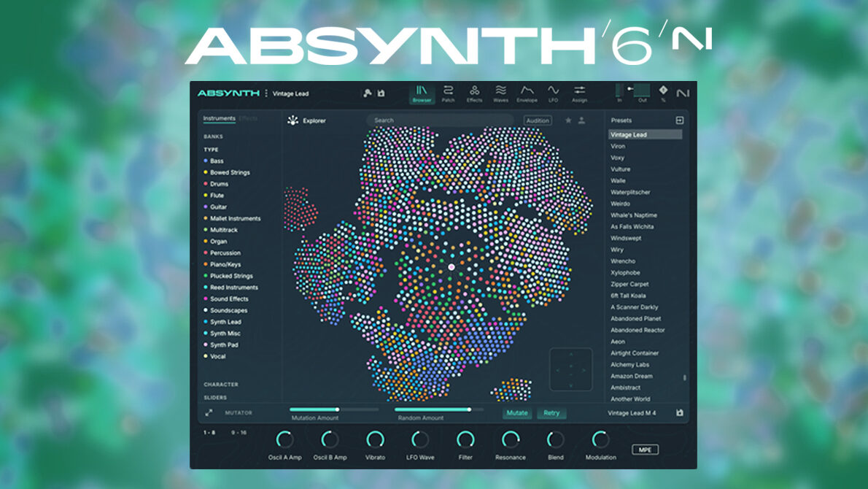
Task: Toggle MPE mode
Action: pyautogui.click(x=645, y=450)
